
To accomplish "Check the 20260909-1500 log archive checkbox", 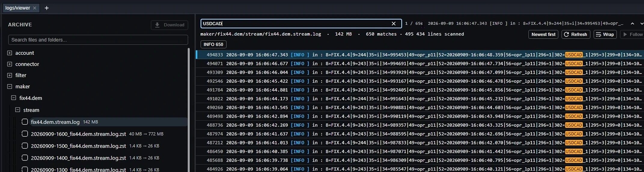I will coord(25,146).
